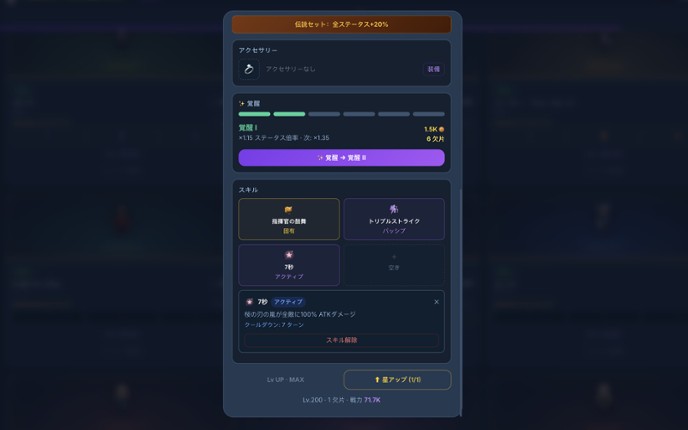Click the modal's vertical scrollbar
688x430 pixels.
point(460,303)
